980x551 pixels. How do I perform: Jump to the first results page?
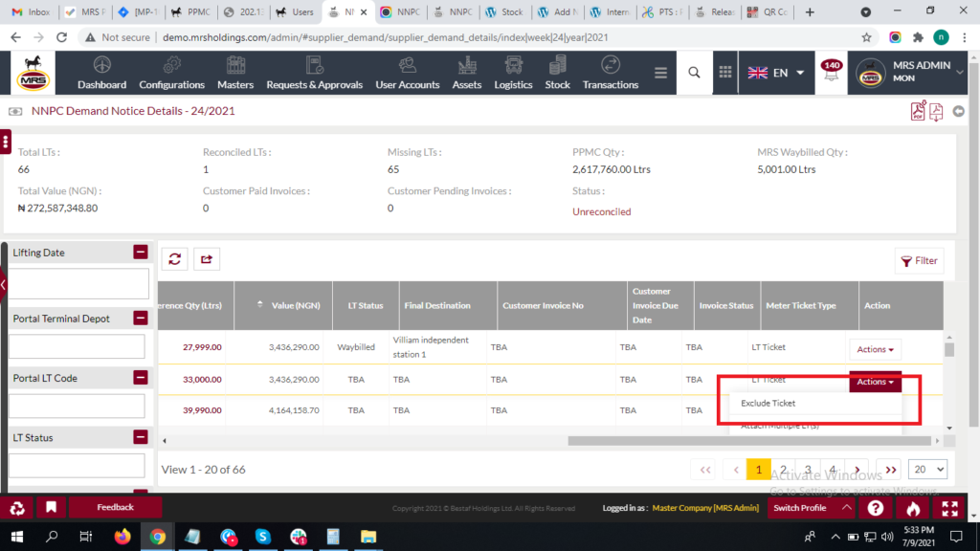705,469
